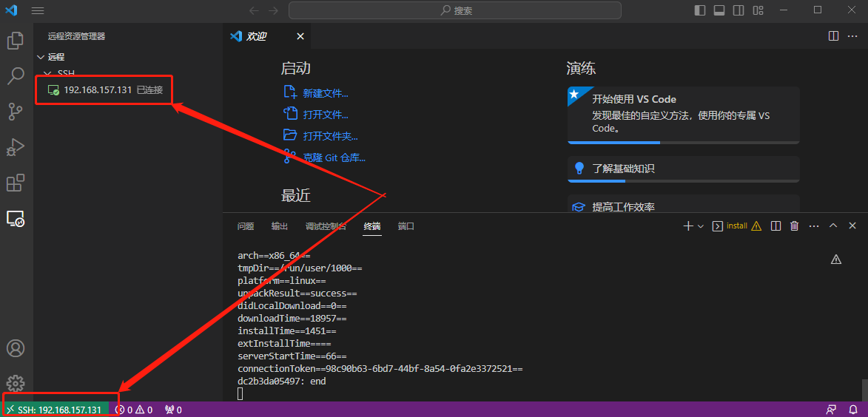
Task: Select host 192.168.157.131 已连接
Action: [128, 89]
